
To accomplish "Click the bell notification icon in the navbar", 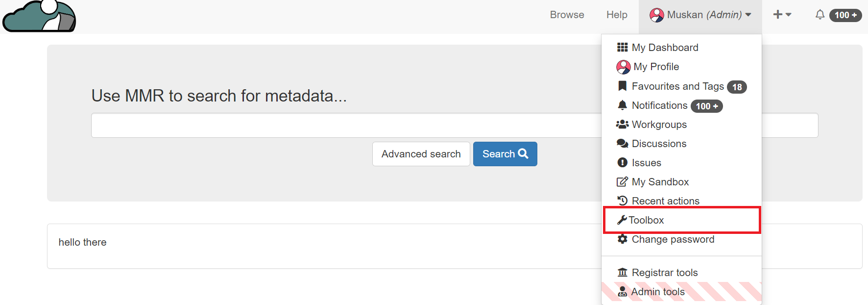I will pyautogui.click(x=820, y=15).
